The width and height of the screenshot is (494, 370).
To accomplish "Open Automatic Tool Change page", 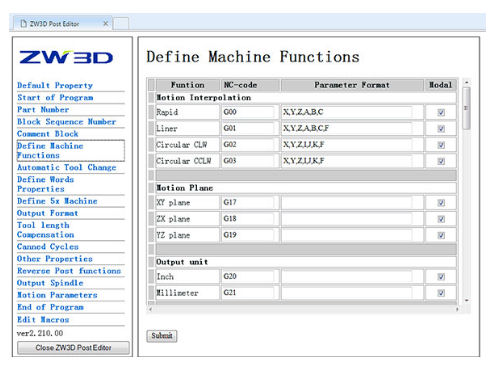I will point(67,167).
